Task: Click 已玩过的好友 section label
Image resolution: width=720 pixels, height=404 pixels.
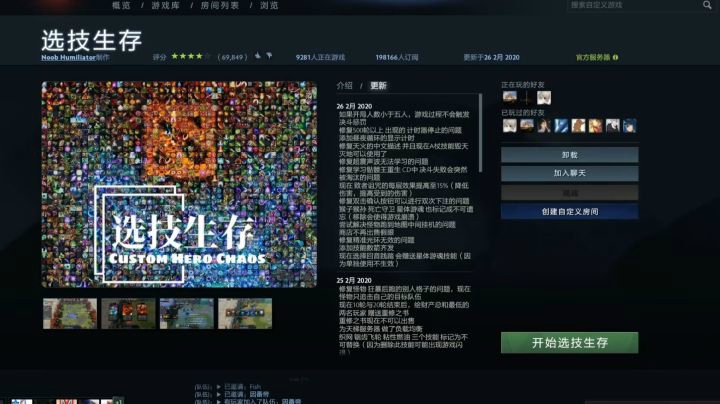Action: coord(523,112)
